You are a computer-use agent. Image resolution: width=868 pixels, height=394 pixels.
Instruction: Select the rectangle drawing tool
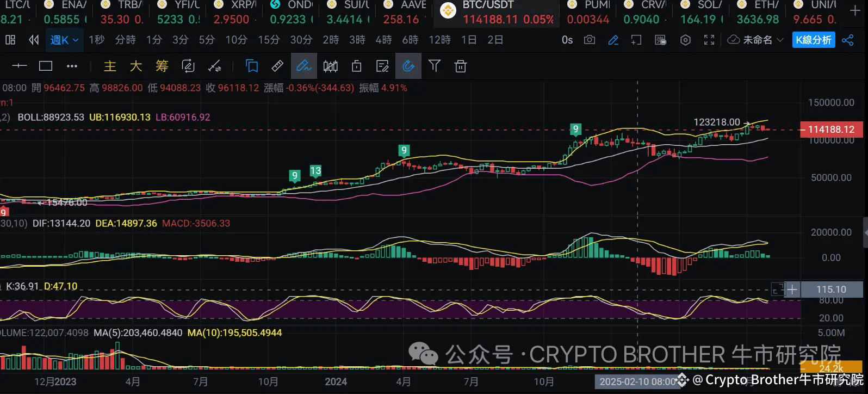(x=46, y=66)
